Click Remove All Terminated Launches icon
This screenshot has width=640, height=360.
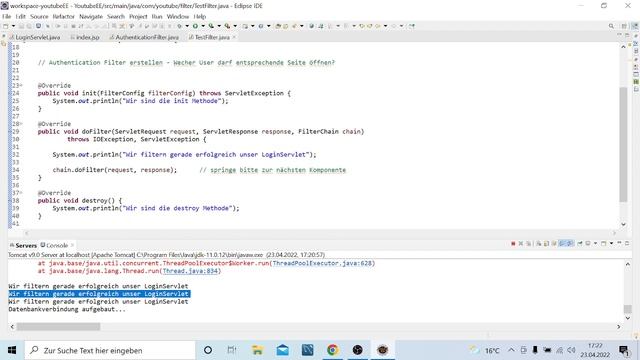coord(529,244)
